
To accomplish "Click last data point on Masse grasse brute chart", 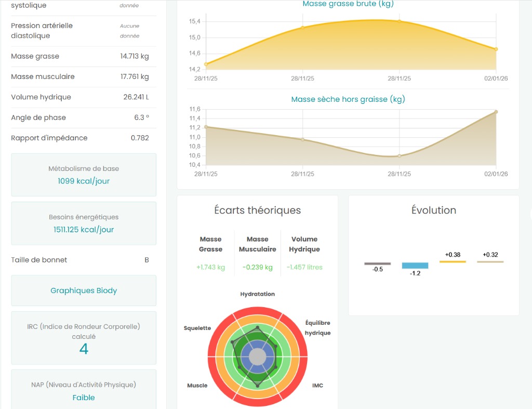I will click(x=496, y=49).
